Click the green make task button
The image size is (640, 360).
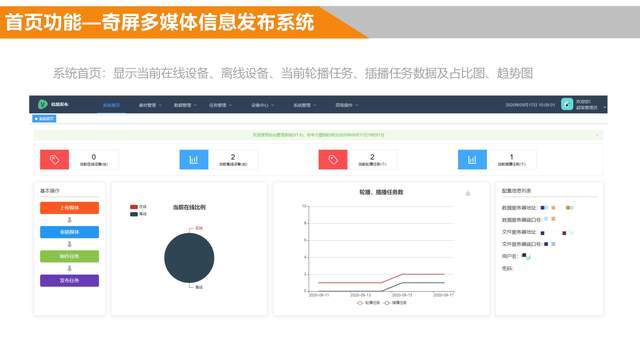(x=69, y=256)
